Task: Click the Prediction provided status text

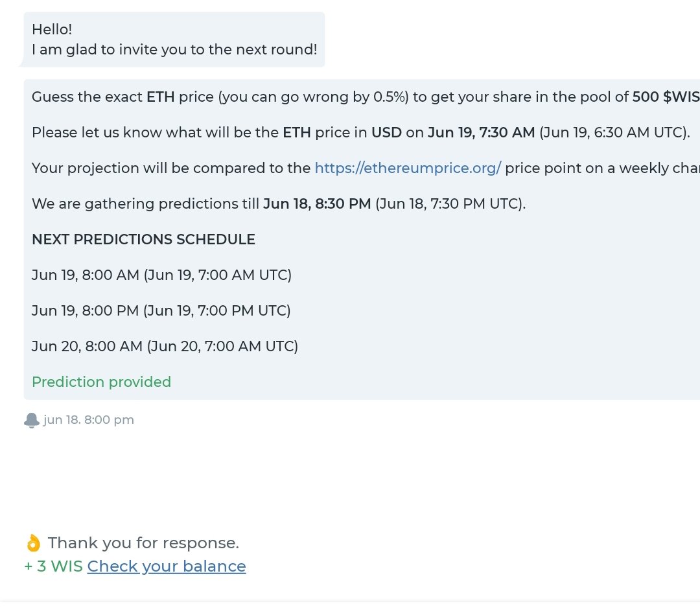Action: tap(101, 382)
